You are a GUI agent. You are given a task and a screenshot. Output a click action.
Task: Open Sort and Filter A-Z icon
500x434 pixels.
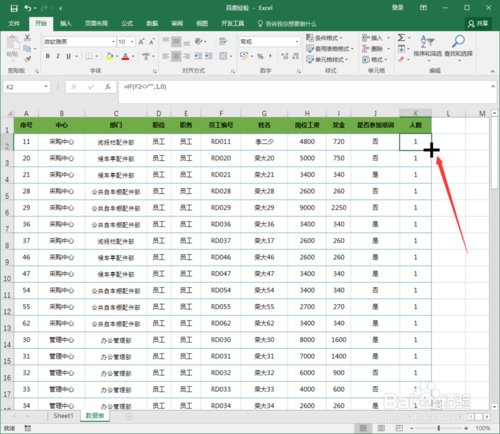pyautogui.click(x=427, y=41)
